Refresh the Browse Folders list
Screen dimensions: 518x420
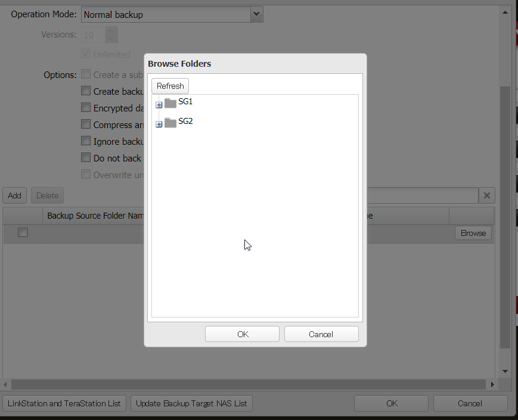pos(170,86)
